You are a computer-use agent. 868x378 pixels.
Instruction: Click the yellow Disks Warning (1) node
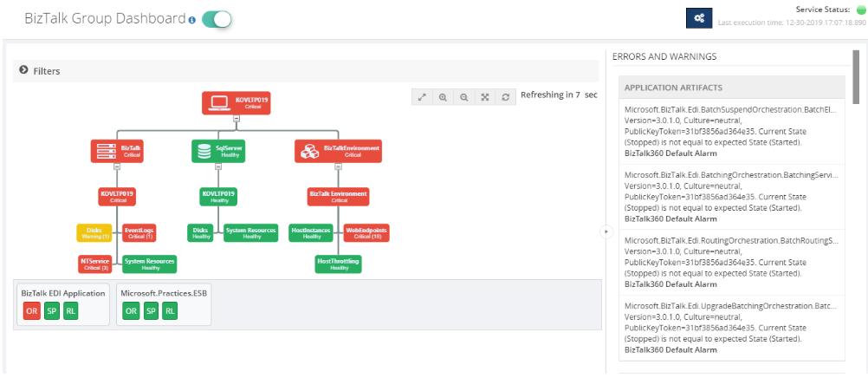94,233
